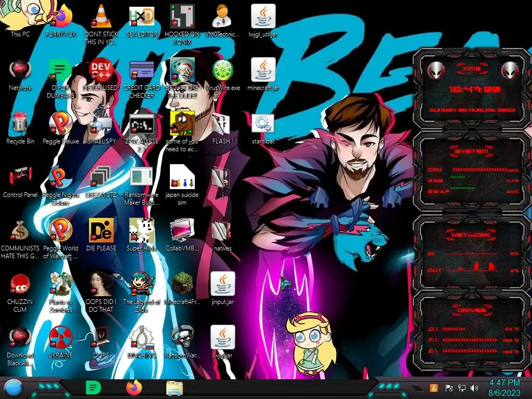Select the lwjgl.jar file
This screenshot has width=532, height=399.
click(222, 337)
